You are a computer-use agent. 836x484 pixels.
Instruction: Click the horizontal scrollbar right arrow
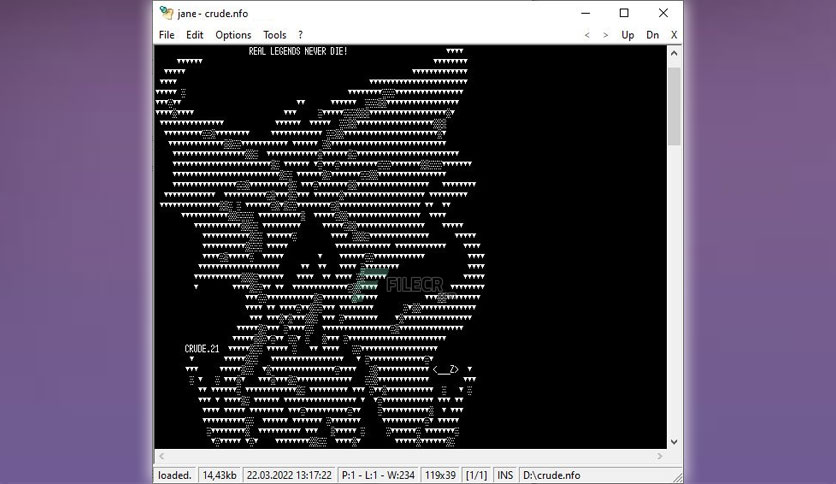(660, 456)
